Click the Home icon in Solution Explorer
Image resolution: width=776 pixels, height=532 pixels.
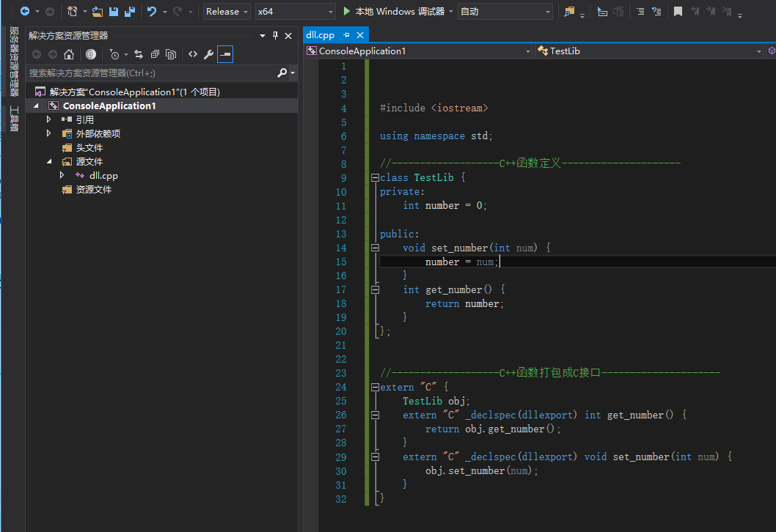tap(69, 54)
